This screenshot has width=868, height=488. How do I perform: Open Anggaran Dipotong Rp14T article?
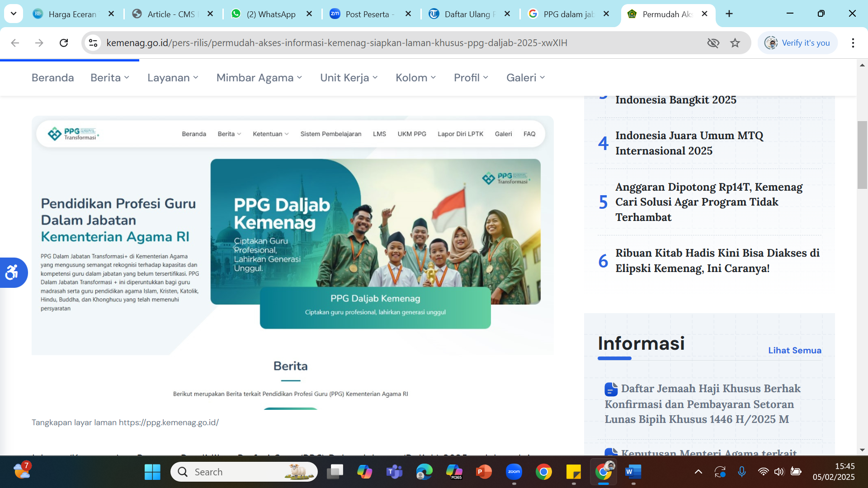pos(709,202)
